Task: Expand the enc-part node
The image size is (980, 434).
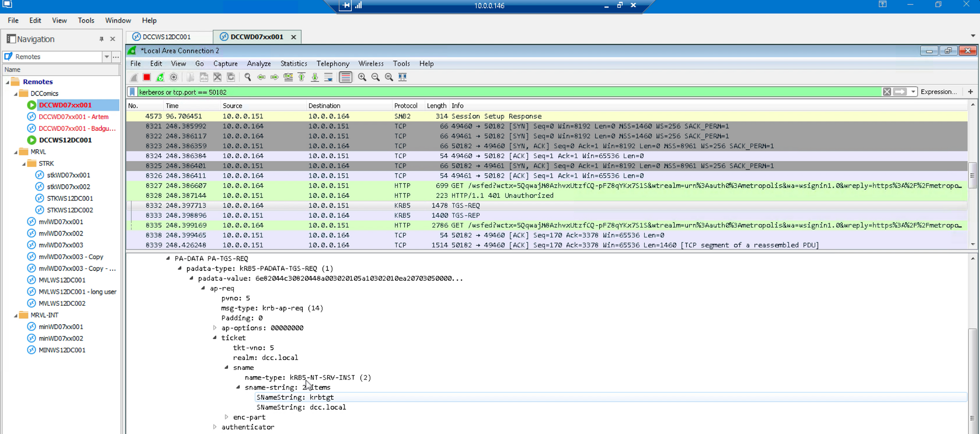Action: [x=226, y=417]
